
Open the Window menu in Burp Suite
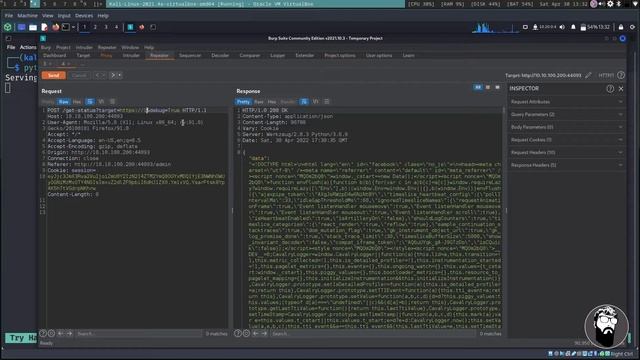point(130,47)
